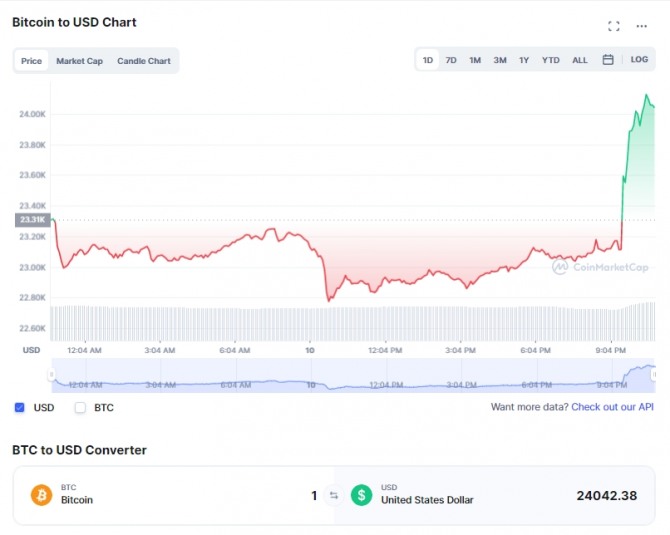The image size is (670, 535).
Task: Show the ALL time range
Action: pyautogui.click(x=580, y=60)
